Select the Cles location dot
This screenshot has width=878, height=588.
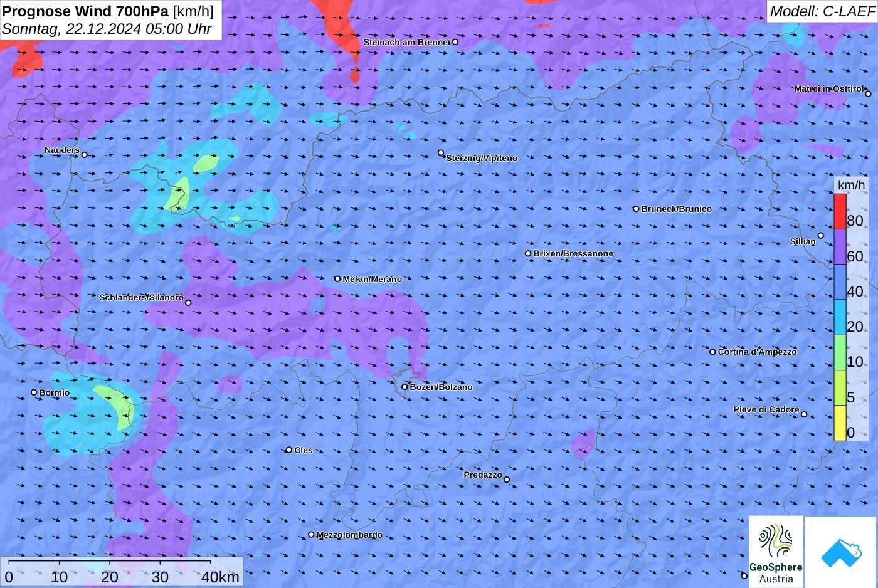289,449
